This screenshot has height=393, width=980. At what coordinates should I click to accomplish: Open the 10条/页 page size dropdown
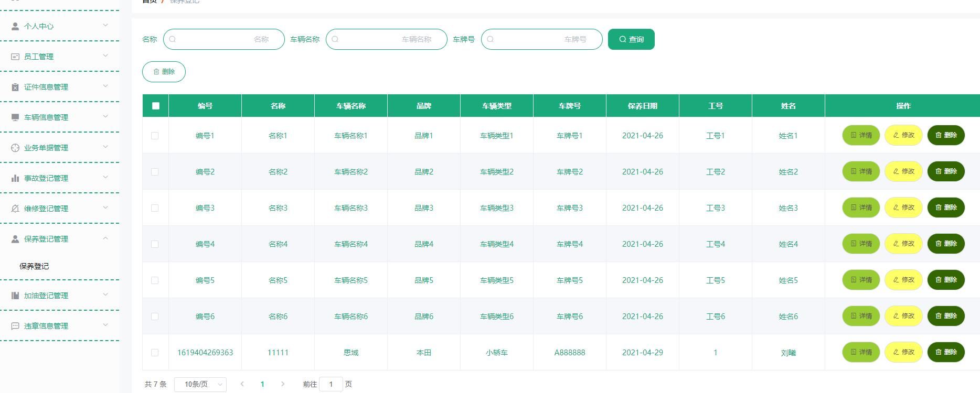pos(200,385)
